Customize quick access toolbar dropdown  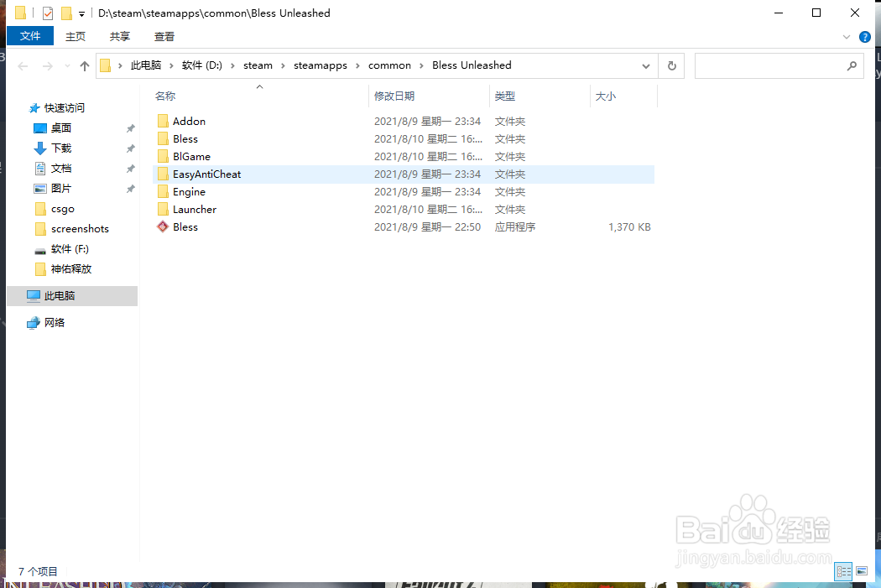[81, 13]
